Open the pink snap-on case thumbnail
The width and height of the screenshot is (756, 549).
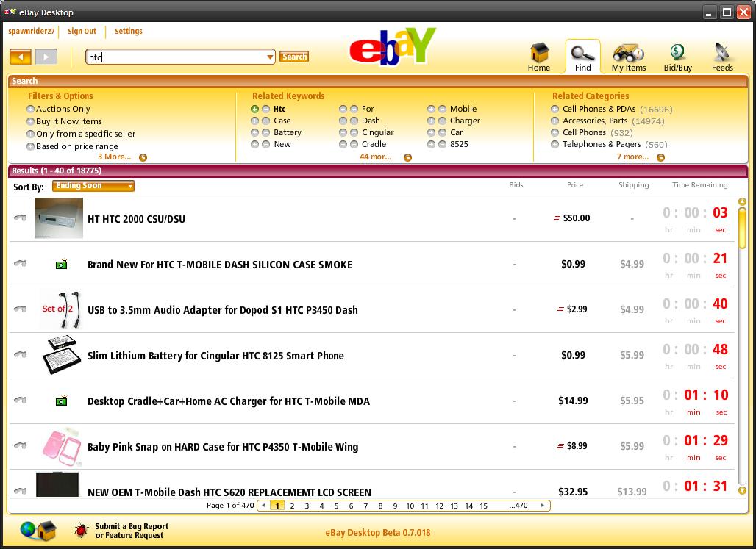pyautogui.click(x=61, y=447)
